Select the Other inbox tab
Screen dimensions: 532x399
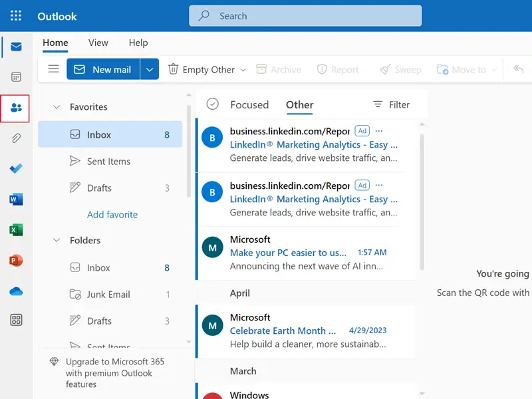(x=300, y=104)
